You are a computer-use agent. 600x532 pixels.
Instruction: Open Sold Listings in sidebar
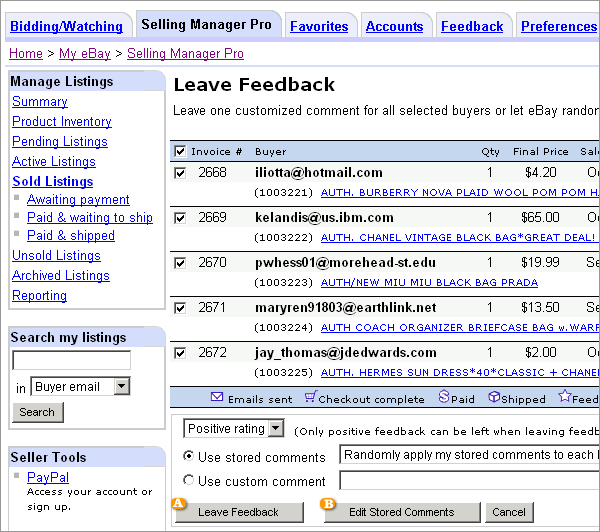click(52, 181)
